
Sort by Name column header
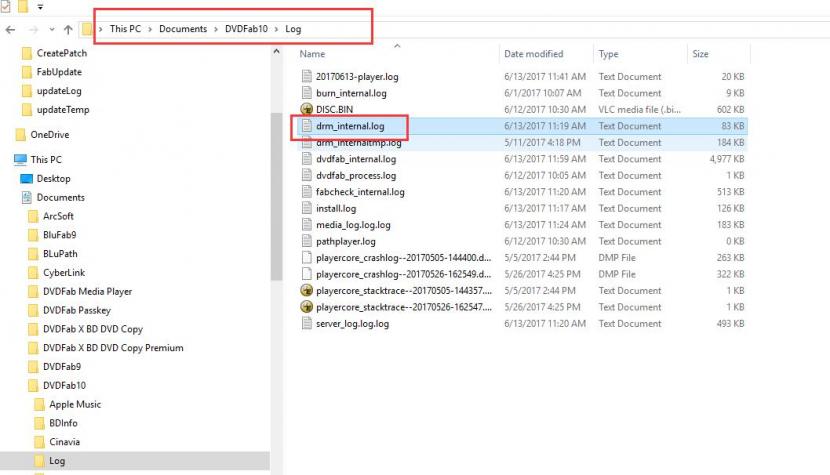pos(312,54)
